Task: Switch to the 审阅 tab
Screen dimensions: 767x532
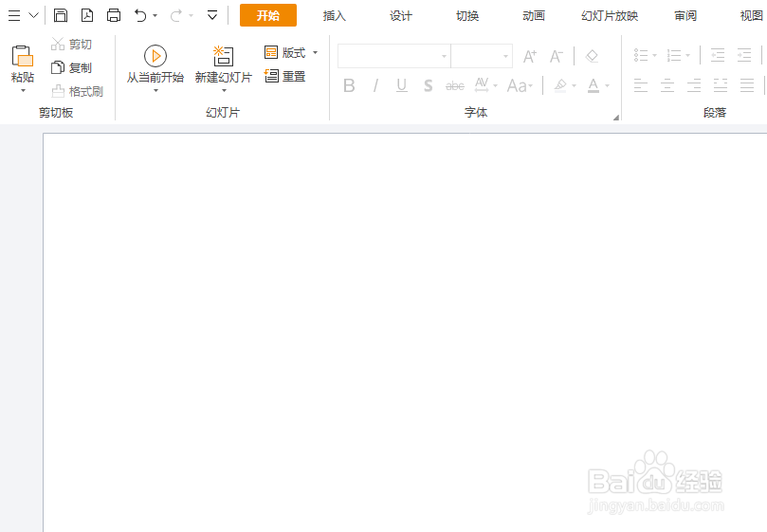Action: tap(685, 16)
